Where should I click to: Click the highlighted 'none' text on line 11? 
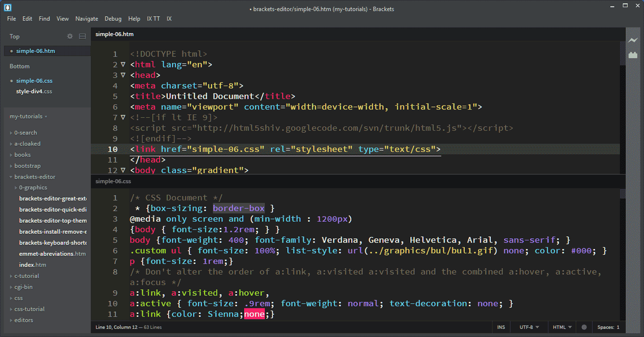pyautogui.click(x=254, y=314)
